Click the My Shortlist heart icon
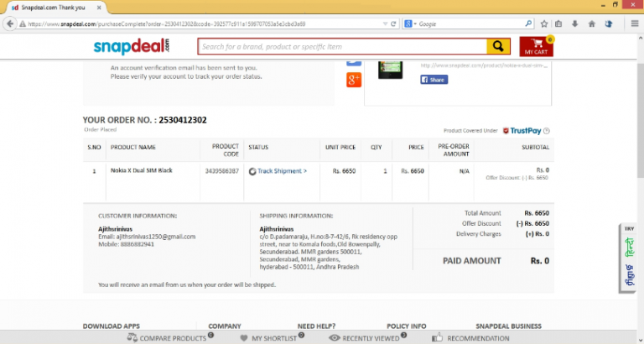 [x=243, y=338]
